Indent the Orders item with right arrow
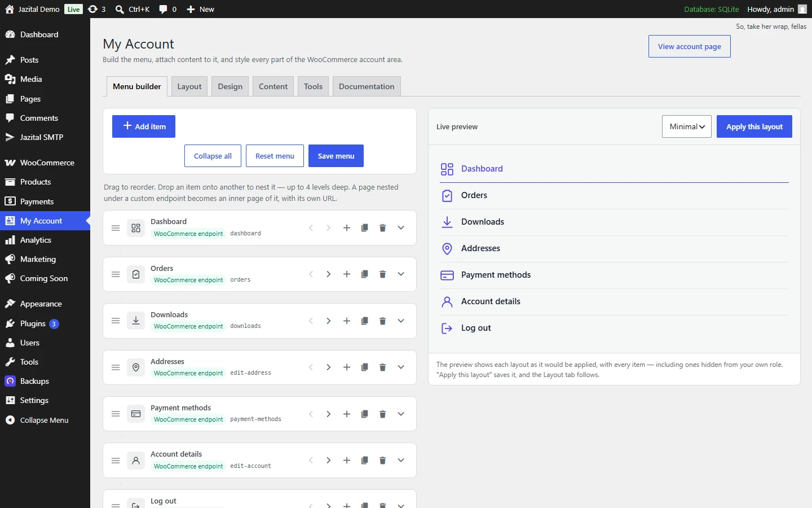This screenshot has height=508, width=812. [328, 274]
